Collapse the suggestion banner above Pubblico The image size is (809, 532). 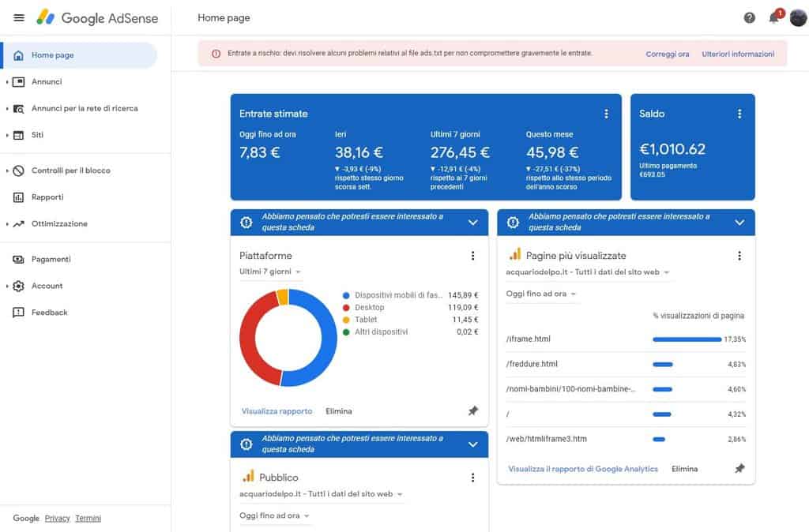[x=472, y=444]
